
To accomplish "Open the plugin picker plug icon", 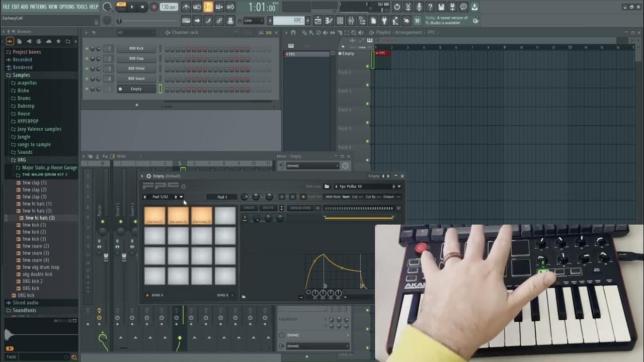I will click(x=384, y=21).
